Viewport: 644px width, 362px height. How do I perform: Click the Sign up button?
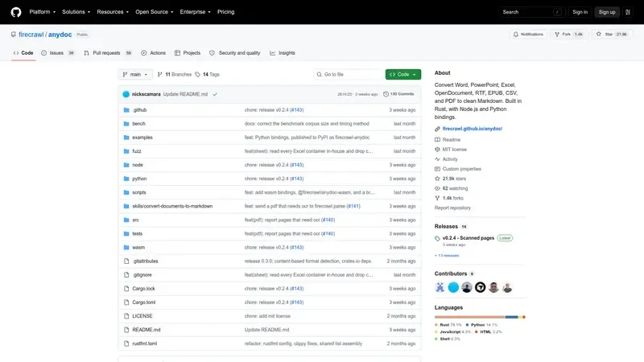point(607,12)
